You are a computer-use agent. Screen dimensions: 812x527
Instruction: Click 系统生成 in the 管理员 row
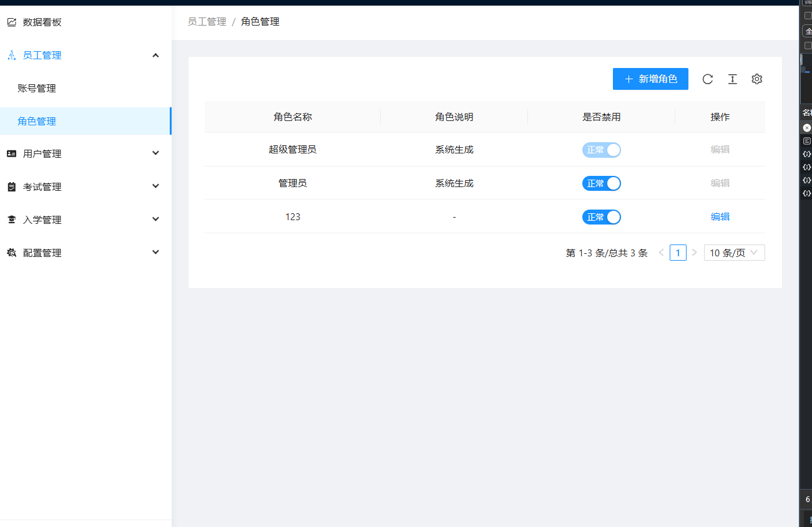[x=454, y=183]
